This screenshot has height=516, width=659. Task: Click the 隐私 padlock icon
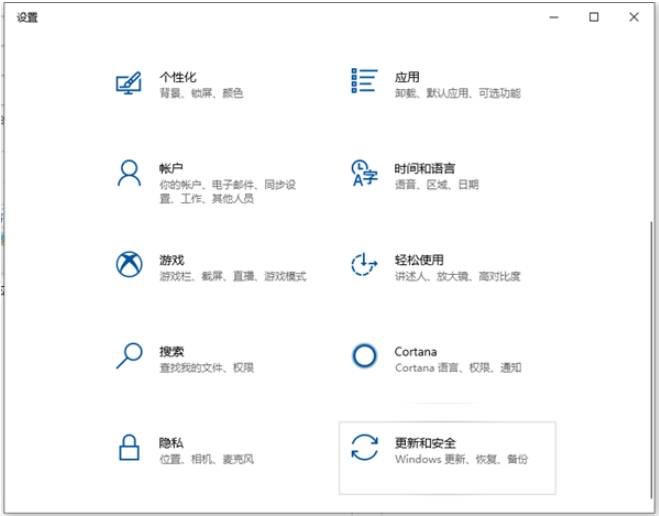coord(129,447)
